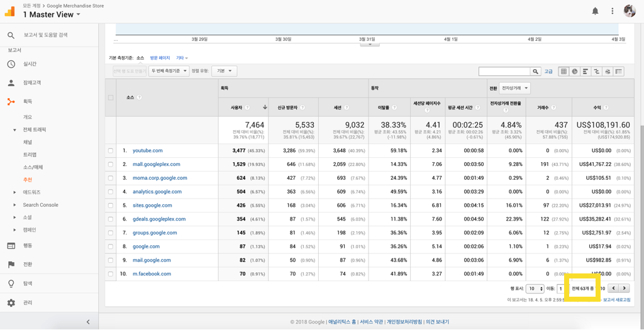Click the magnifier icon in sidebar search
The image size is (644, 330).
11,35
